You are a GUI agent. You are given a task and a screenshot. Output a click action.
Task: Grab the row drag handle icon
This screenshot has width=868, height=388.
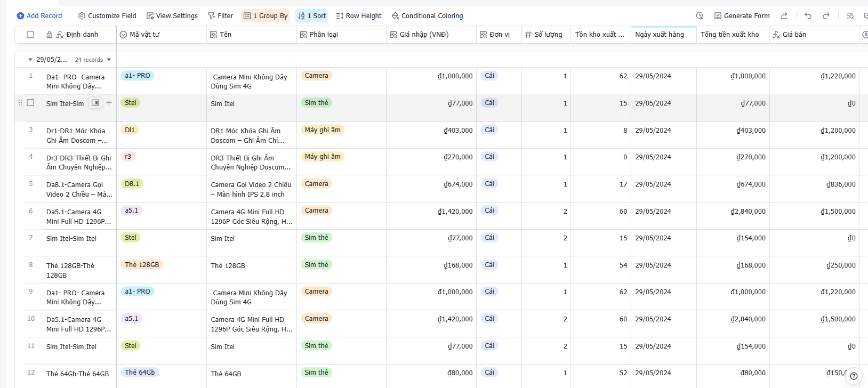tap(20, 103)
